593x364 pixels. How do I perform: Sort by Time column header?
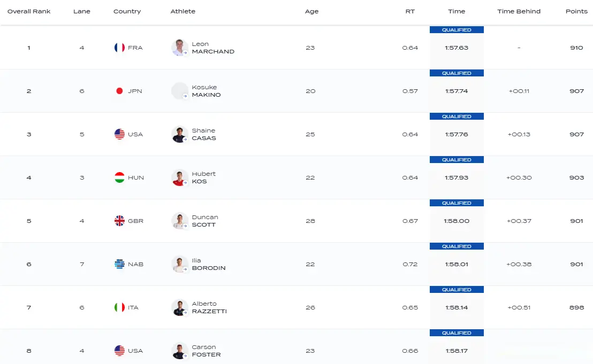click(x=457, y=11)
